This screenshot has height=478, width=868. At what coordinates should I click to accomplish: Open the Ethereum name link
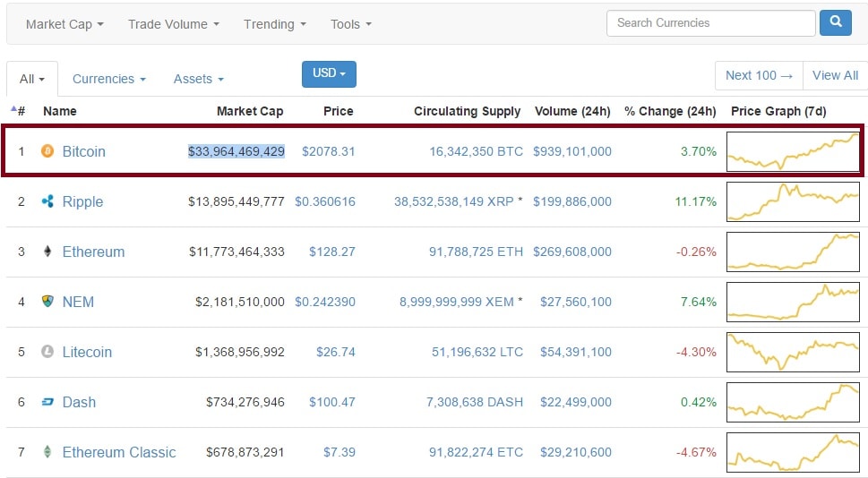click(x=93, y=252)
